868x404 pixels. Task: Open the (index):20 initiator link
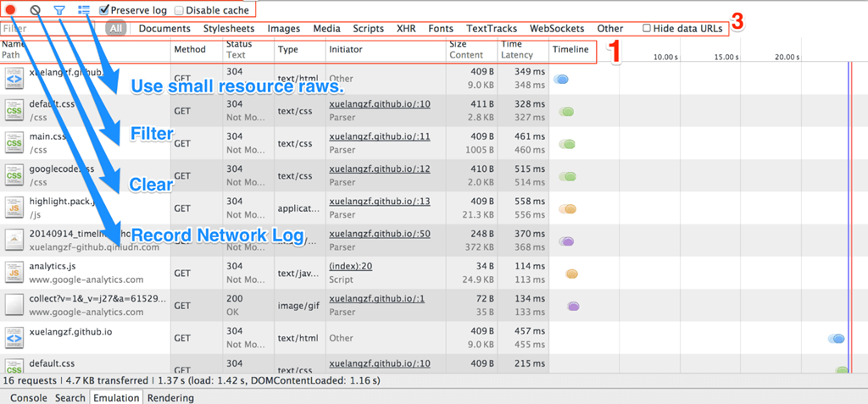coord(349,266)
